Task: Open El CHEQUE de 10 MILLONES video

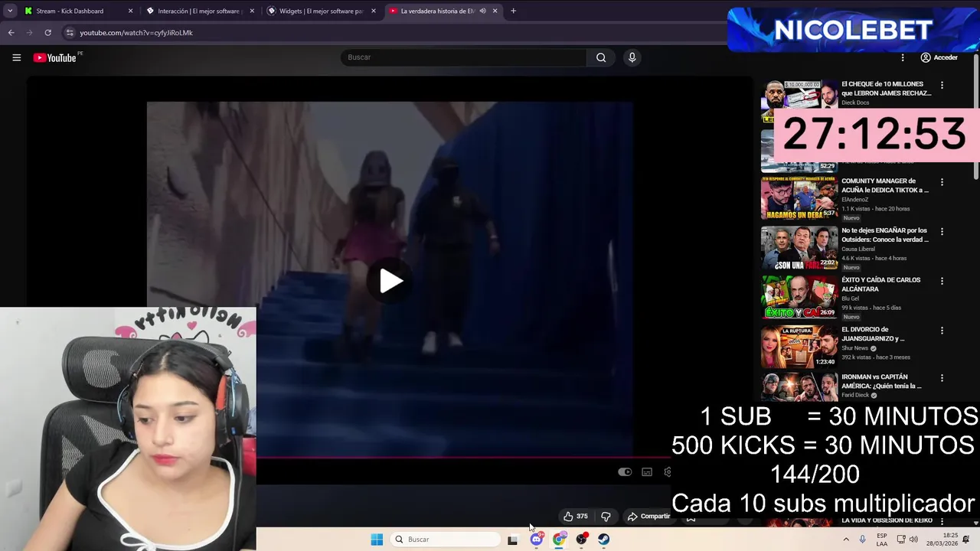Action: 886,89
